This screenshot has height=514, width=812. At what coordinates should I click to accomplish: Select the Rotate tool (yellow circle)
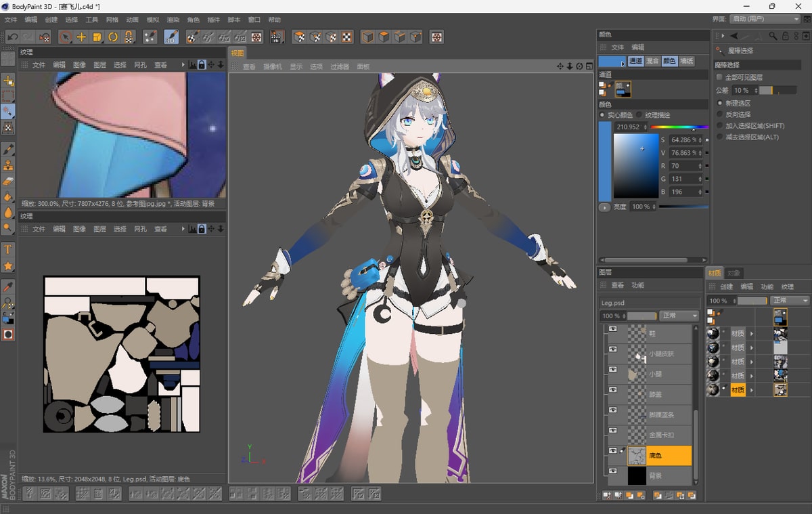coord(113,37)
